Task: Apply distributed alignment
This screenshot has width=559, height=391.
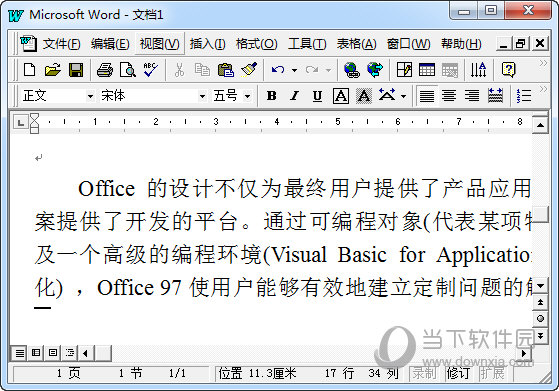Action: click(x=495, y=96)
